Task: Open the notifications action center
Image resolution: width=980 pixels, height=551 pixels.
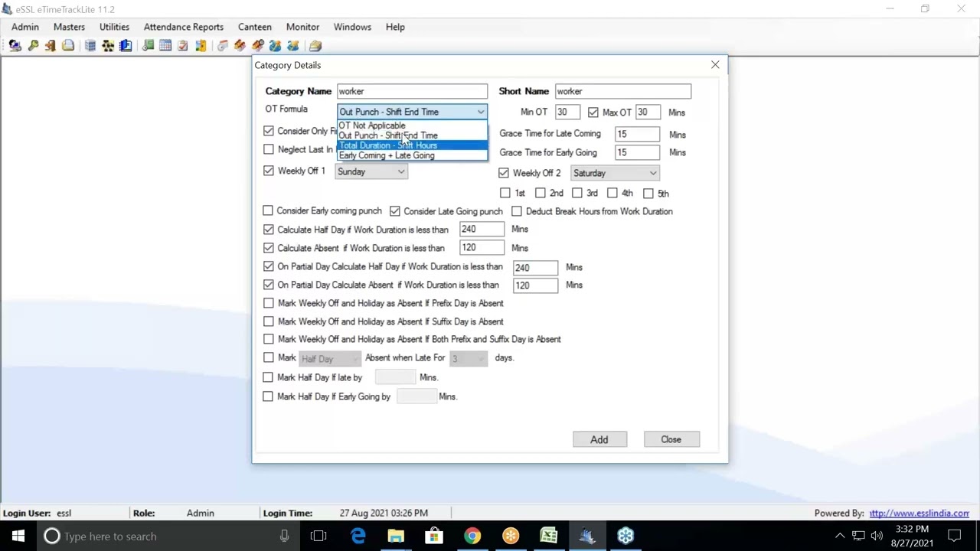Action: 955,536
